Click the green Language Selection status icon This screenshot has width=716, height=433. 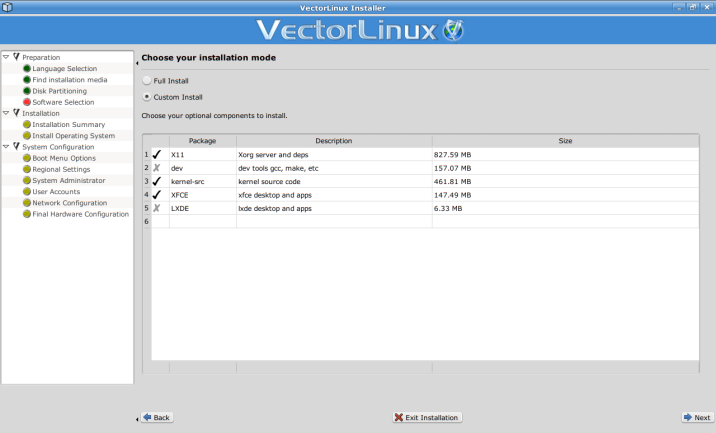(x=27, y=69)
